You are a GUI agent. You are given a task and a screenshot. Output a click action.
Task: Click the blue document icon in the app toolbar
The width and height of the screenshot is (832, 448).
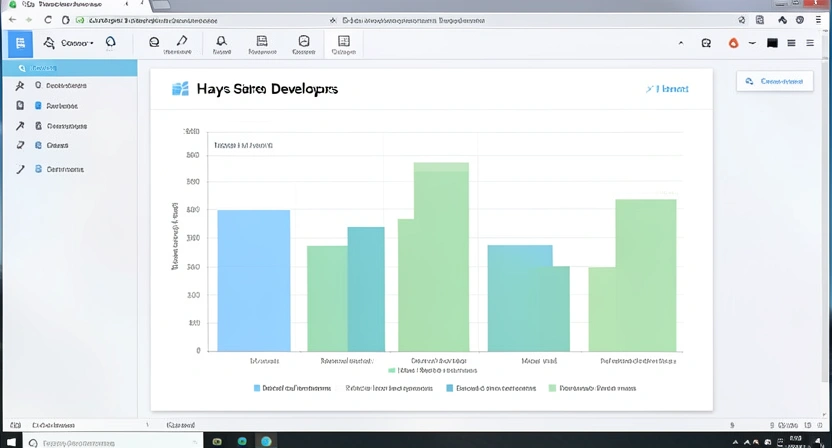point(19,43)
